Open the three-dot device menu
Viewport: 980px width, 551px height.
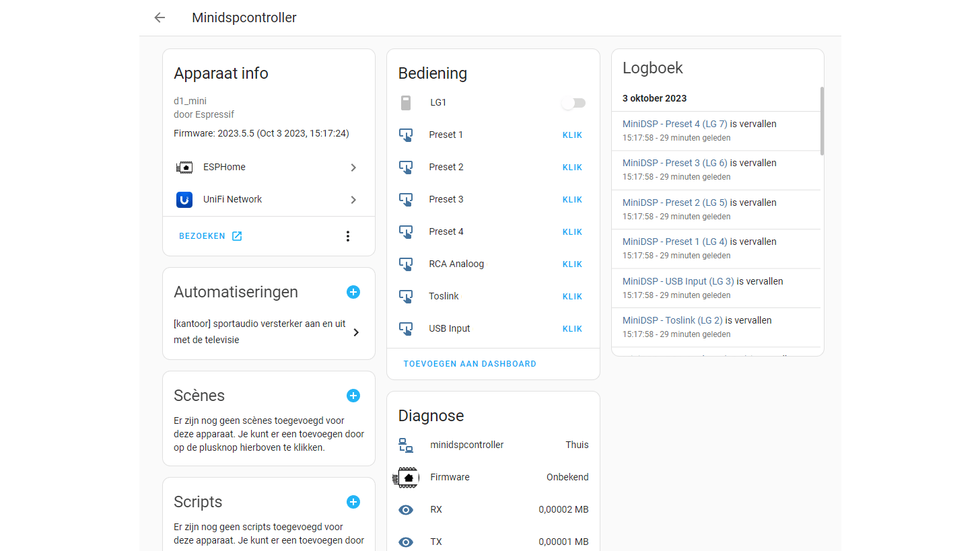(x=348, y=236)
